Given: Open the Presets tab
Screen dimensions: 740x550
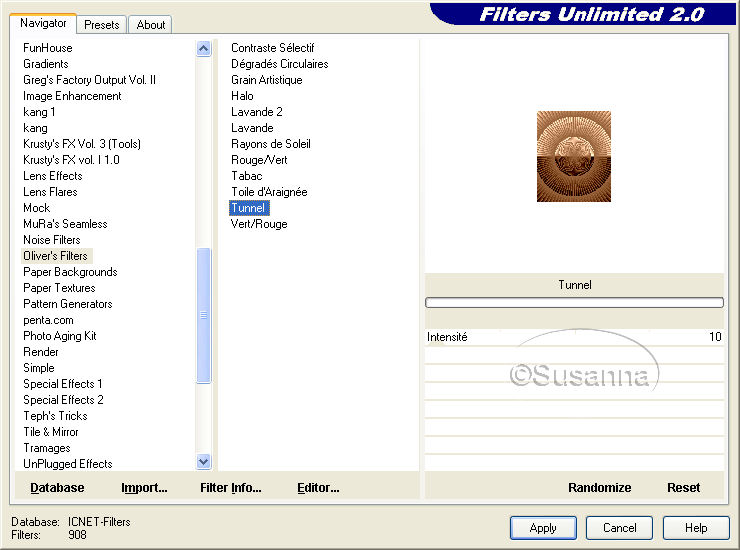Looking at the screenshot, I should [x=101, y=25].
